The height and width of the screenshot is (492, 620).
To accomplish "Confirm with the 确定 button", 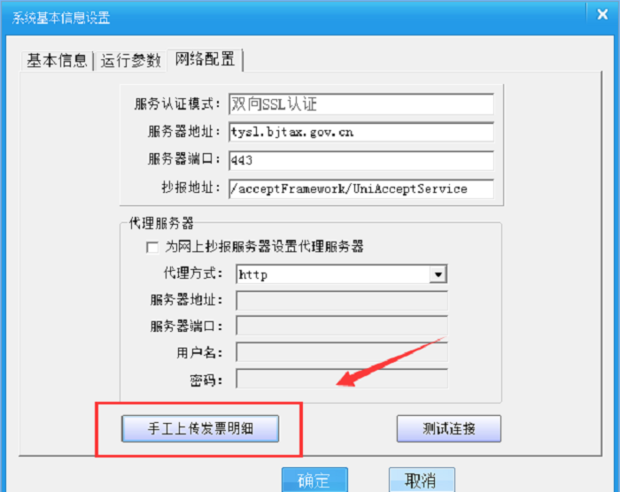I will point(315,480).
